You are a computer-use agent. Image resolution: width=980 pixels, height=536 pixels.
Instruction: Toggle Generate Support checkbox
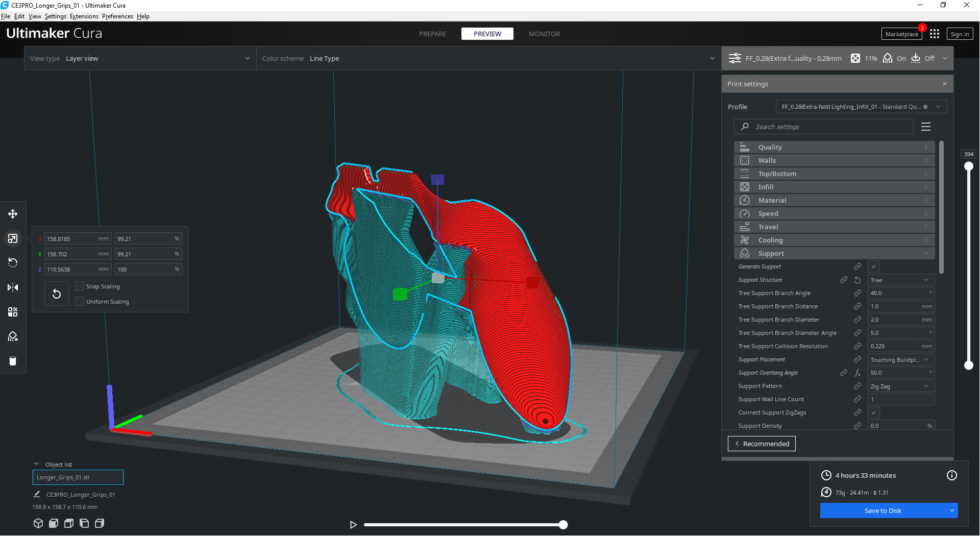click(874, 266)
